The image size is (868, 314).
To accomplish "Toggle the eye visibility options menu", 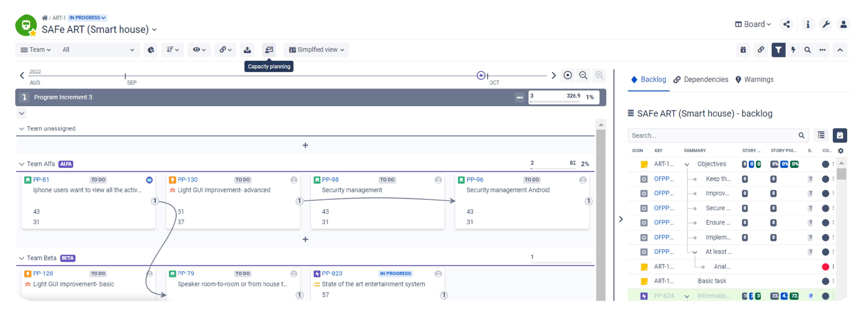I will pos(199,50).
